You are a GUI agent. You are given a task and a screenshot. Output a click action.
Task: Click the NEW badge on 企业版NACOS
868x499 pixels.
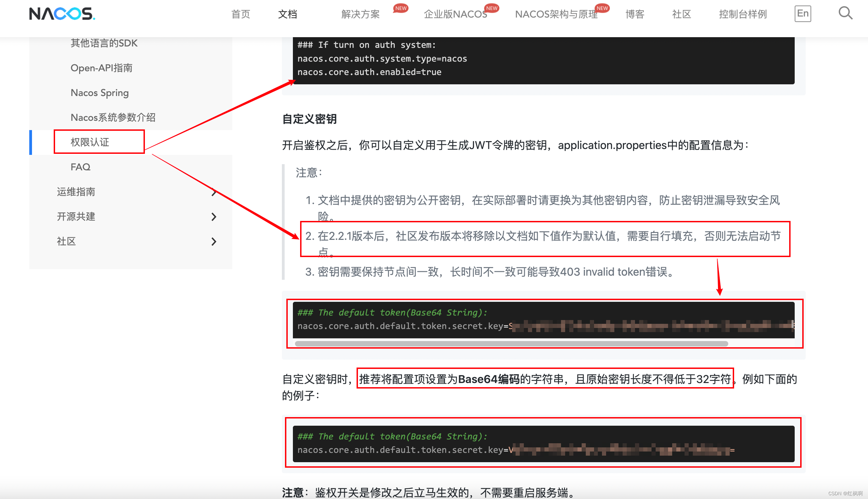click(x=491, y=8)
